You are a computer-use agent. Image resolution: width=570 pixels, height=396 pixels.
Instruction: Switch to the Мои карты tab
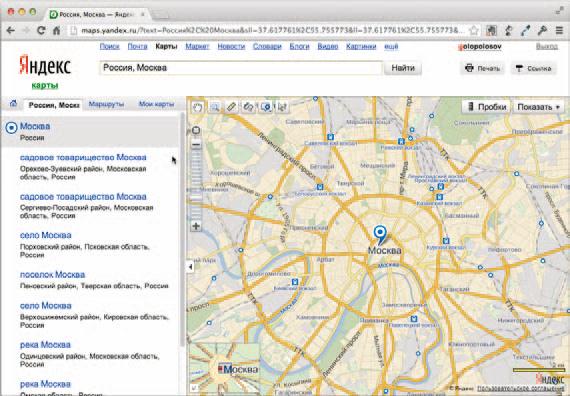point(156,104)
